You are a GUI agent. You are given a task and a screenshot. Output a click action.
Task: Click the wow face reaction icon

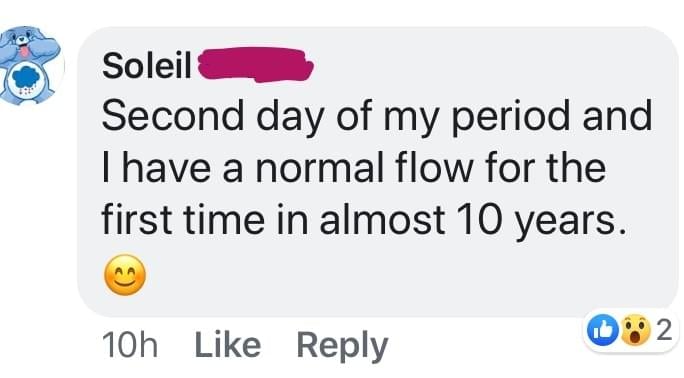635,331
